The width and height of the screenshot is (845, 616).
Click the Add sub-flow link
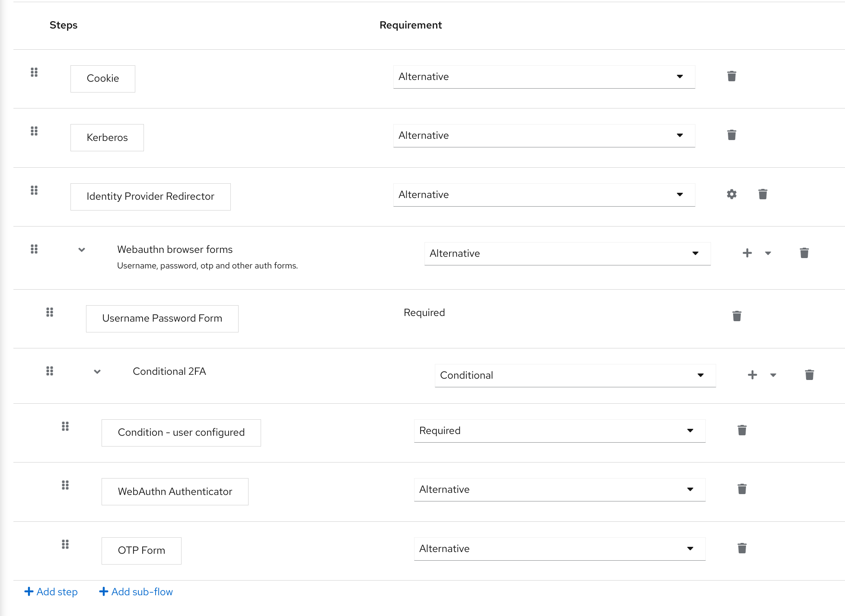pos(136,591)
